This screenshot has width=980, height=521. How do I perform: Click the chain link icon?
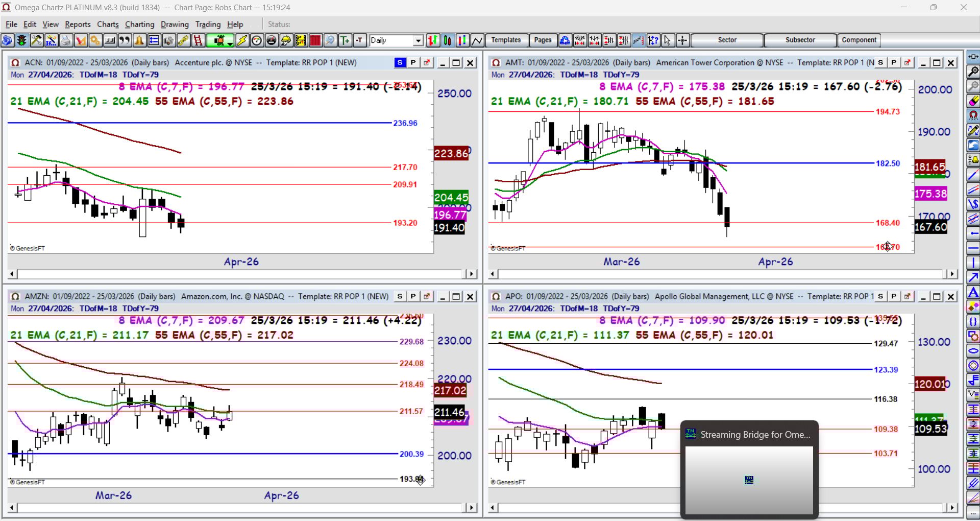pos(183,40)
